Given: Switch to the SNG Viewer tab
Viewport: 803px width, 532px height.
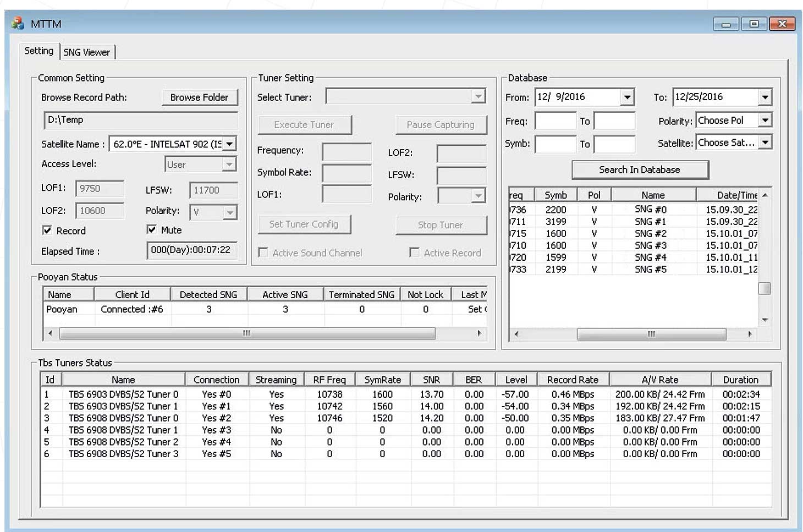Looking at the screenshot, I should click(87, 52).
